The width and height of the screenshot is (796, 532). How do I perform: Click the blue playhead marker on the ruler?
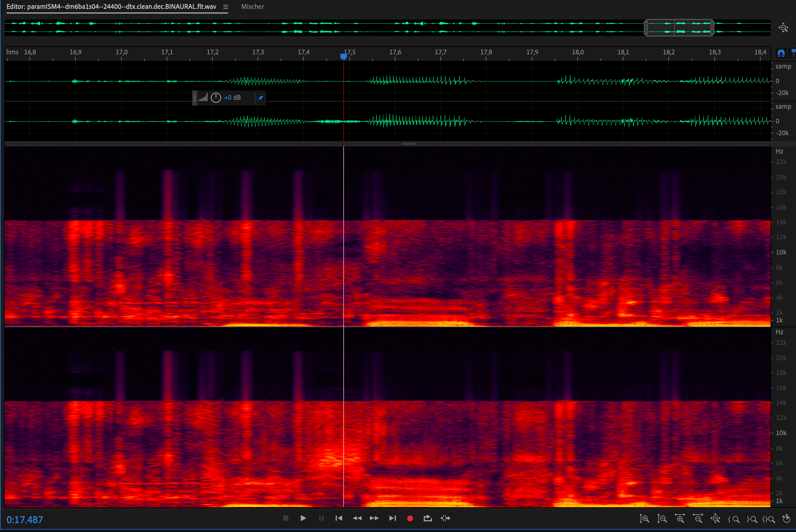[x=343, y=57]
